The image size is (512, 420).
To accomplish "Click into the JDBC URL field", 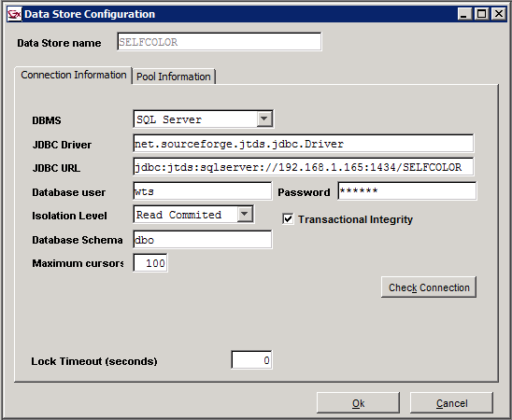I will click(304, 167).
